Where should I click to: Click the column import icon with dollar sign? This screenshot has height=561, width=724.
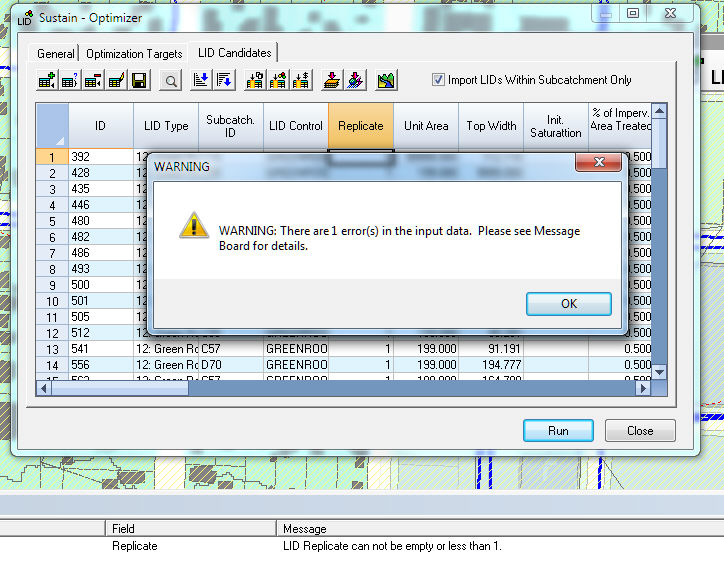(301, 81)
